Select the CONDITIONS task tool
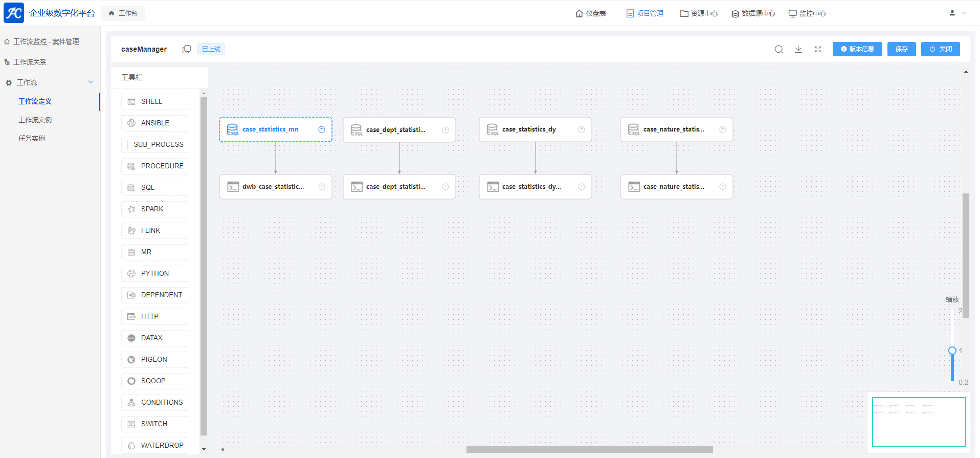The height and width of the screenshot is (458, 980). 155,402
